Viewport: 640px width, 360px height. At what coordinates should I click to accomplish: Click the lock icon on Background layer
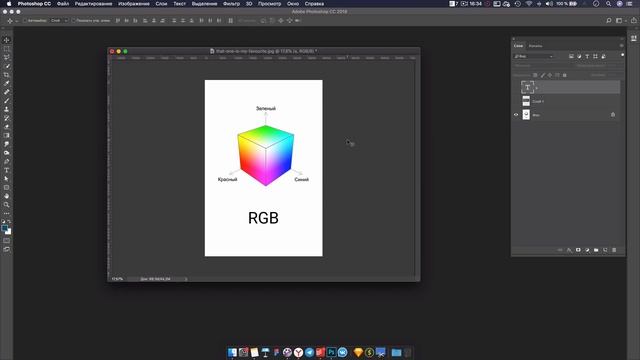point(613,115)
